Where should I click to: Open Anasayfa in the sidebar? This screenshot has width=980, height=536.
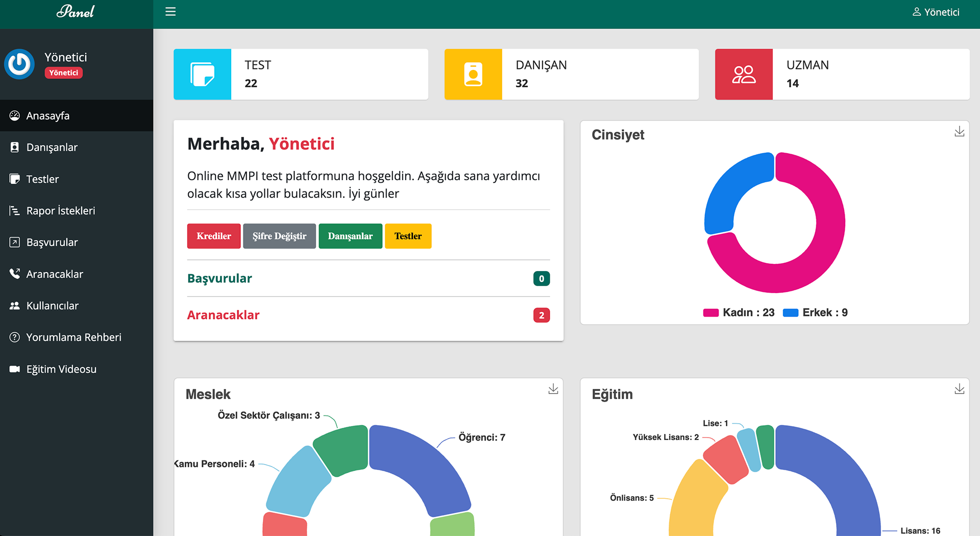pos(77,116)
